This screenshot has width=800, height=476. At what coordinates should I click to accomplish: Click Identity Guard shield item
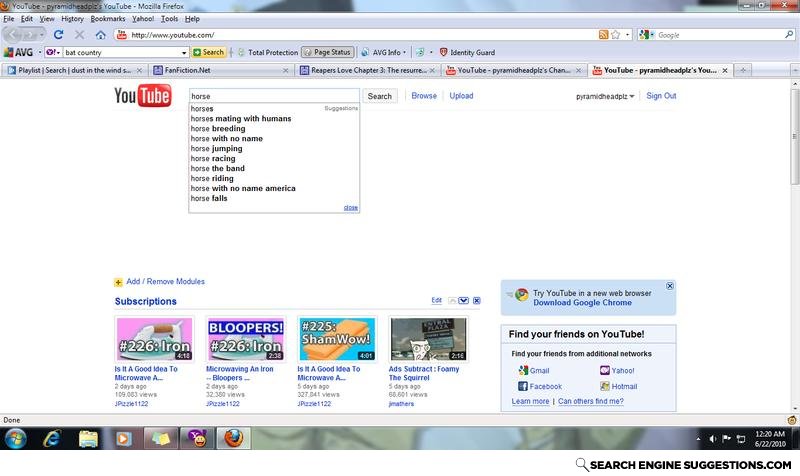[467, 52]
